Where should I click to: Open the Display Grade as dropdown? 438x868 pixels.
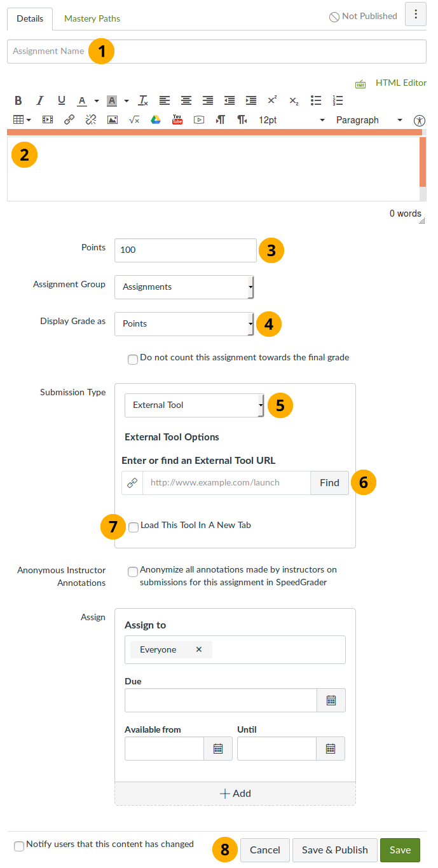pyautogui.click(x=184, y=323)
